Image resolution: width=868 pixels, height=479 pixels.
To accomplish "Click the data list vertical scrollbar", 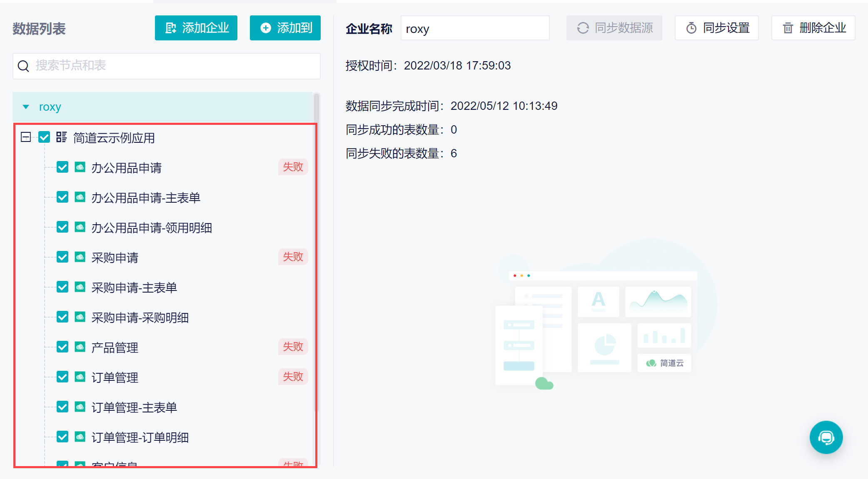I will tap(317, 250).
